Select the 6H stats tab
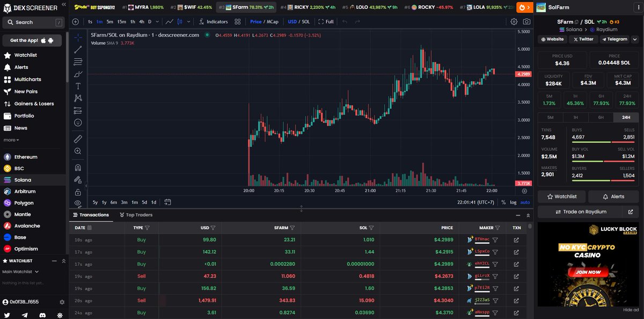This screenshot has height=319, width=644. pyautogui.click(x=601, y=117)
